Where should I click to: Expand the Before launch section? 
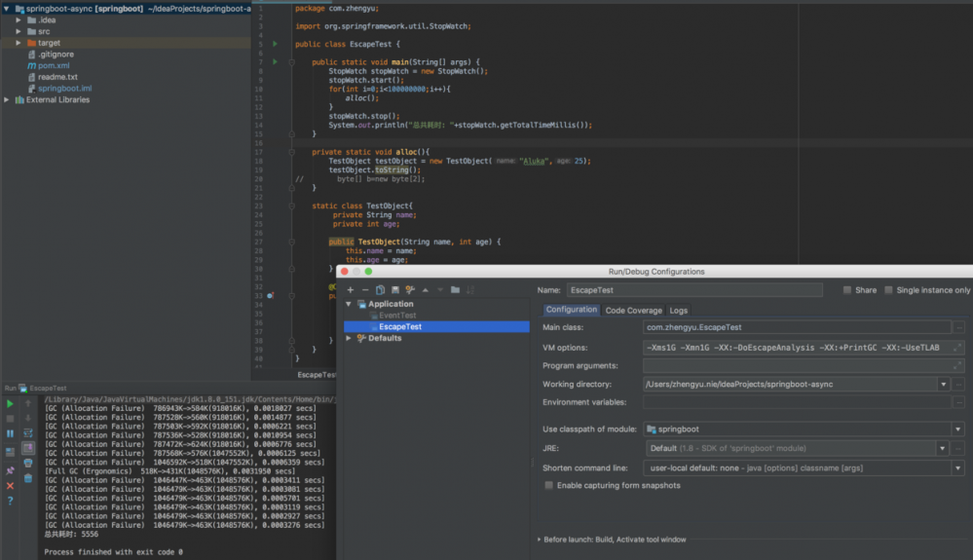(x=540, y=540)
